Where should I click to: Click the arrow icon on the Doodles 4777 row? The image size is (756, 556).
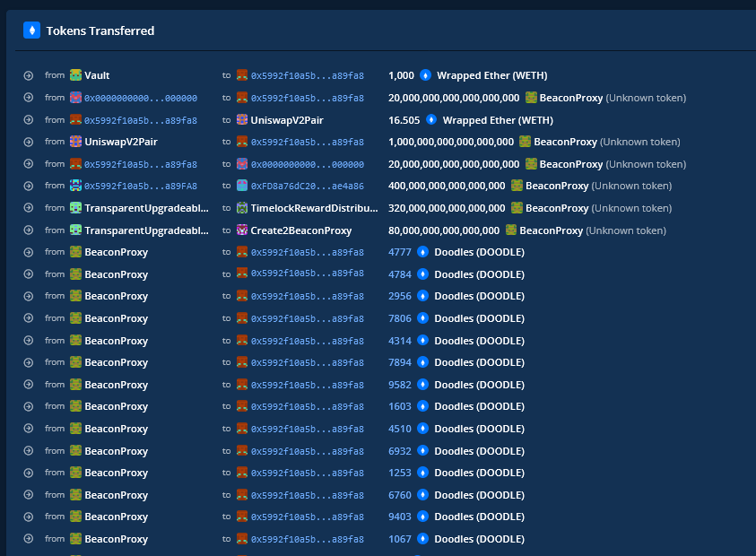29,252
